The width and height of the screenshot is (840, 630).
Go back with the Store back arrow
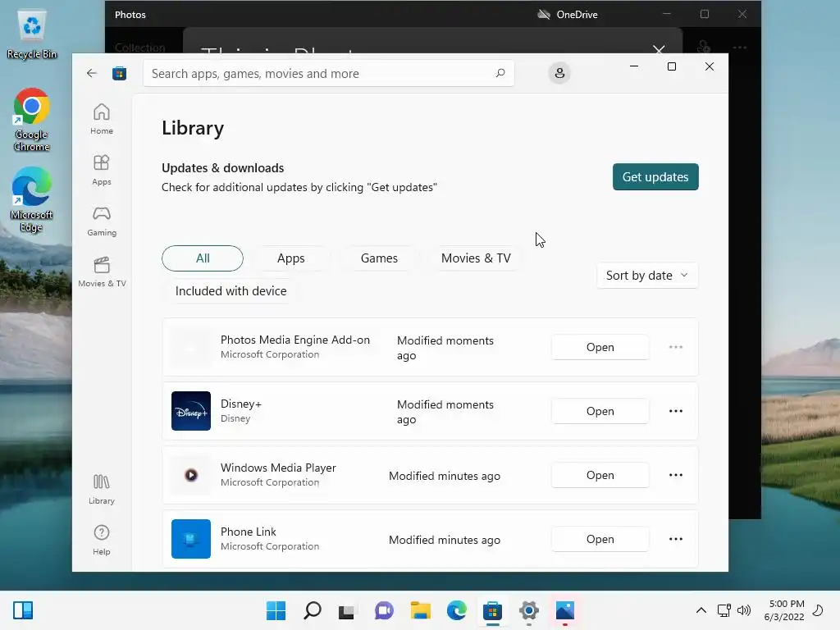92,73
